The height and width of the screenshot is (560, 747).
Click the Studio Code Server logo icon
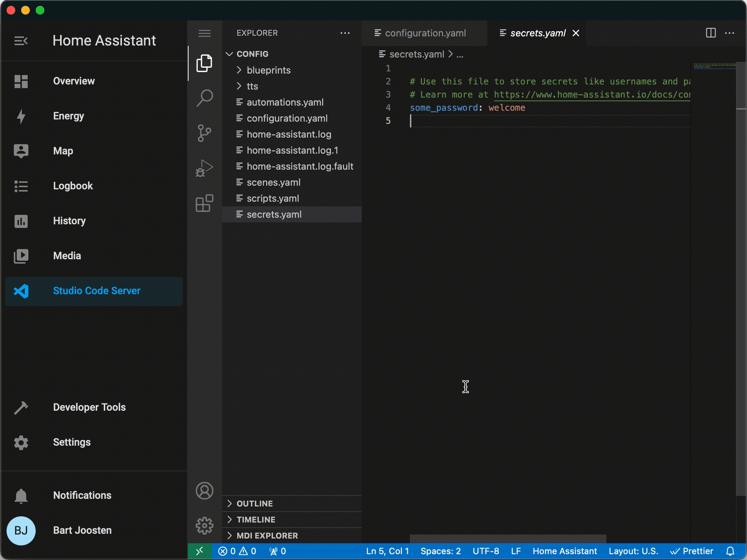click(21, 291)
